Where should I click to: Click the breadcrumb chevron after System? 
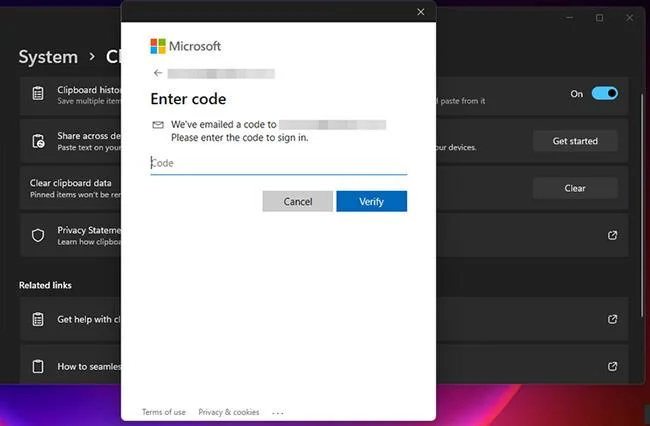pyautogui.click(x=92, y=57)
